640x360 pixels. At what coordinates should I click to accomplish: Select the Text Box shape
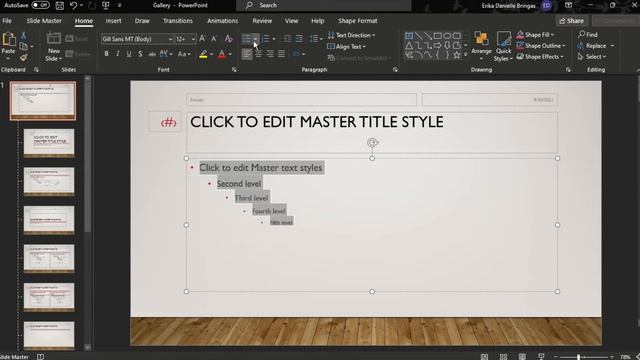(x=409, y=36)
